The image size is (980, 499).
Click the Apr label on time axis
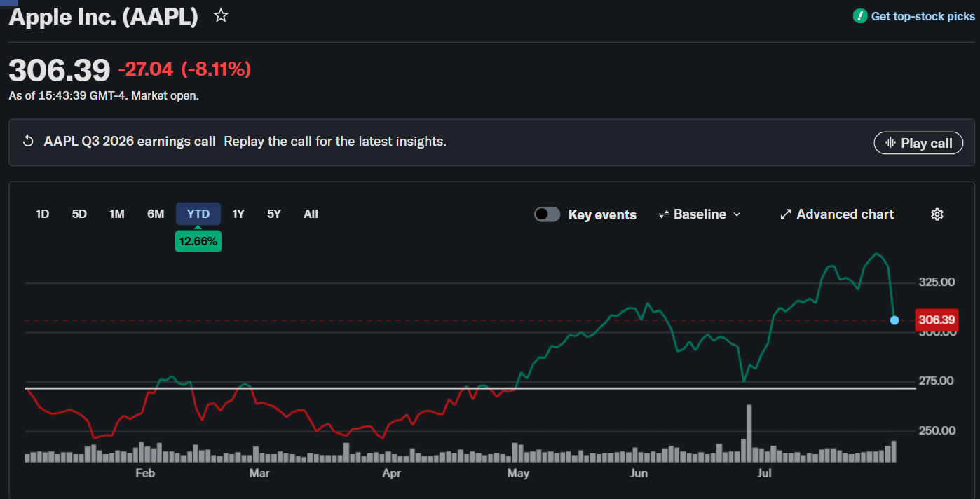[392, 474]
